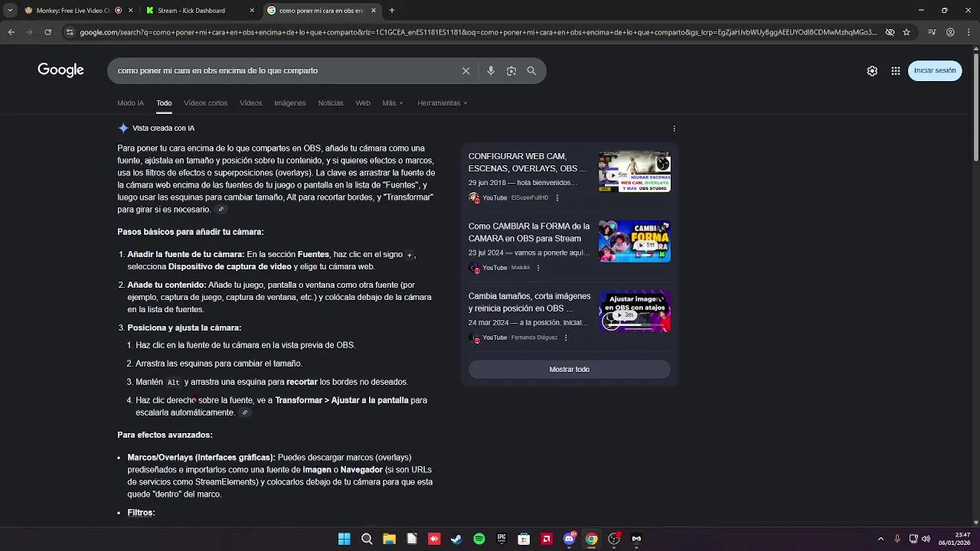Open 'CONFIGURAR WEB CAM, ESCENAS, OVERLAYS' video link
The width and height of the screenshot is (980, 551).
click(x=528, y=162)
